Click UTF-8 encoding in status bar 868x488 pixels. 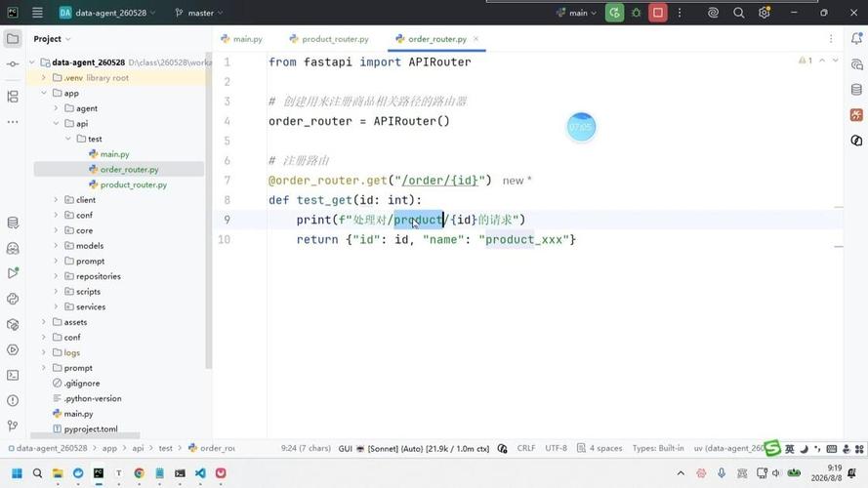[556, 448]
